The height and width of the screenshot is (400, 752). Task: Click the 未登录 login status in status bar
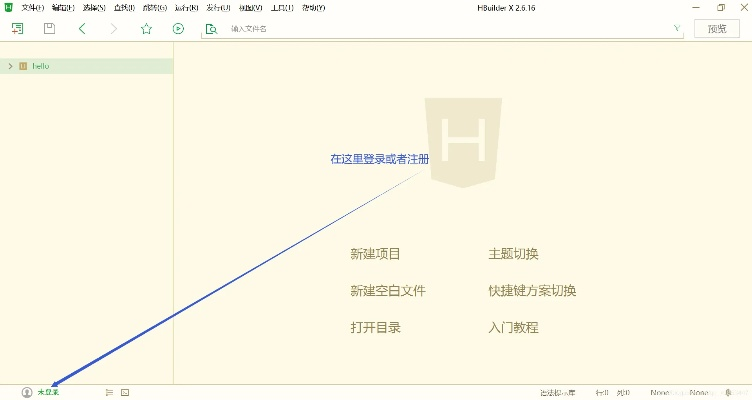[48, 393]
